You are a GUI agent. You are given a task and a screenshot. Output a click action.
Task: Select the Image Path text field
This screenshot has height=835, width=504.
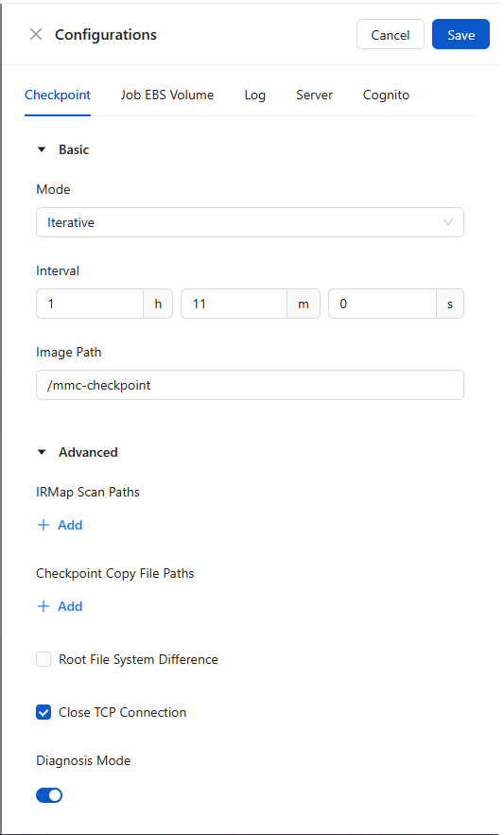coord(250,385)
